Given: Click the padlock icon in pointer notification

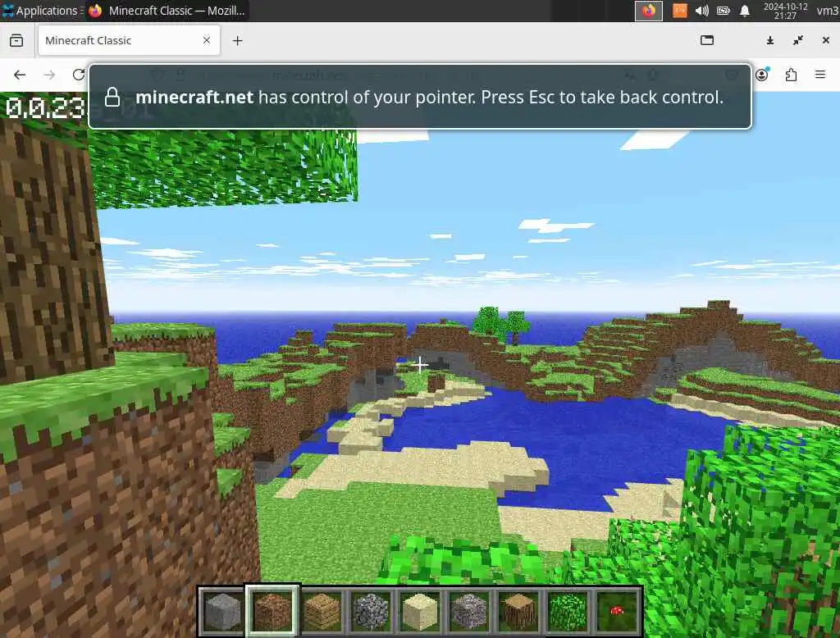Looking at the screenshot, I should click(x=112, y=97).
